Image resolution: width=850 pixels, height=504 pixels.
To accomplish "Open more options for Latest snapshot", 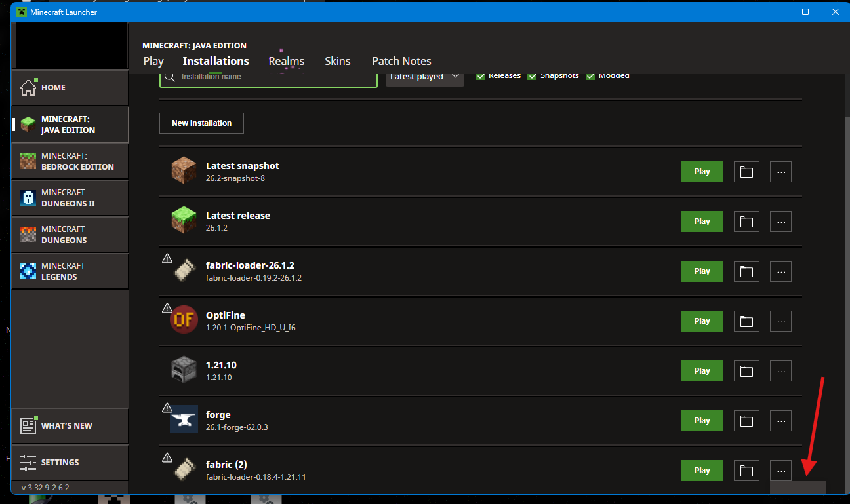I will pyautogui.click(x=780, y=172).
